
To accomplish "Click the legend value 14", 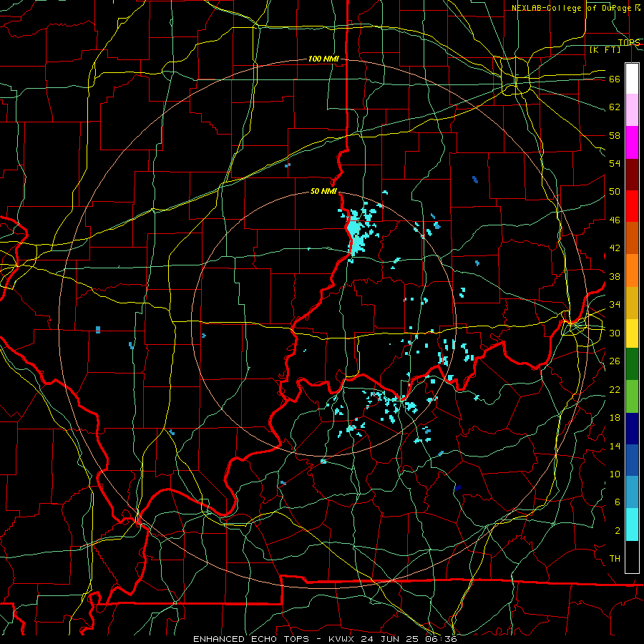I will pos(615,446).
